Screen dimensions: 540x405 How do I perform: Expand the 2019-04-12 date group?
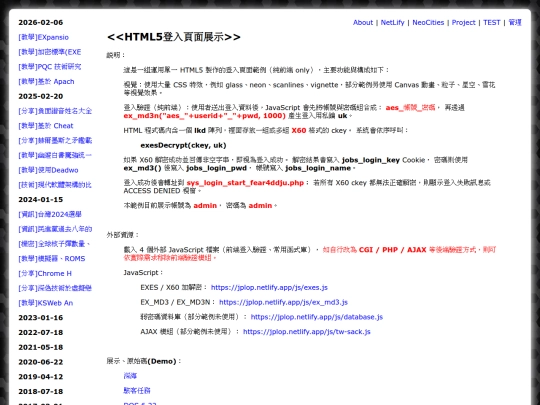click(41, 377)
